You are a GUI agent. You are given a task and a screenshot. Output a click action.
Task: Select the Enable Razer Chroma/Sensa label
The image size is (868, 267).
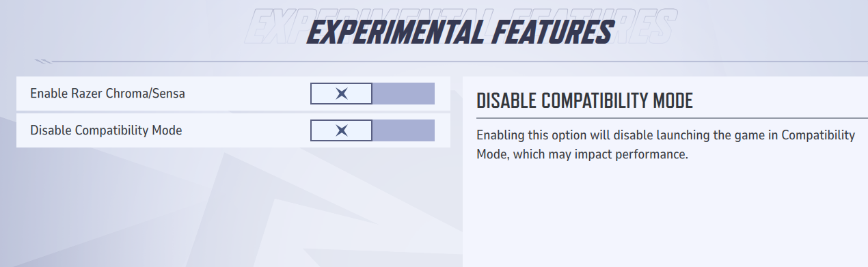107,94
